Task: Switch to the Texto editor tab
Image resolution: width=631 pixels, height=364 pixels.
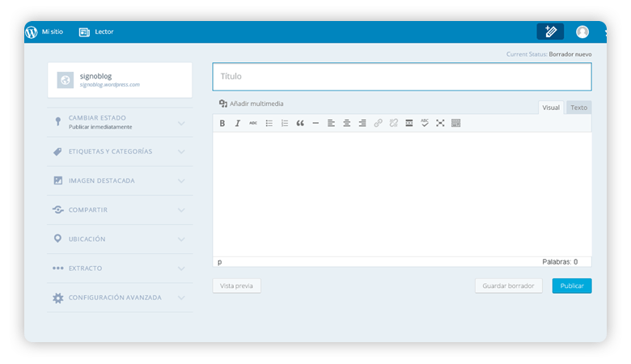Action: (x=578, y=108)
